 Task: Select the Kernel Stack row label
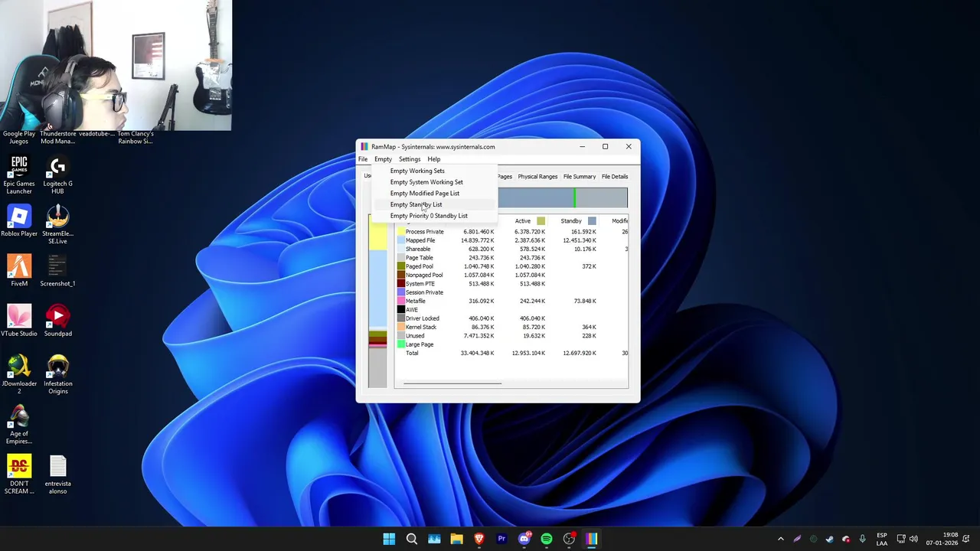[x=420, y=327]
